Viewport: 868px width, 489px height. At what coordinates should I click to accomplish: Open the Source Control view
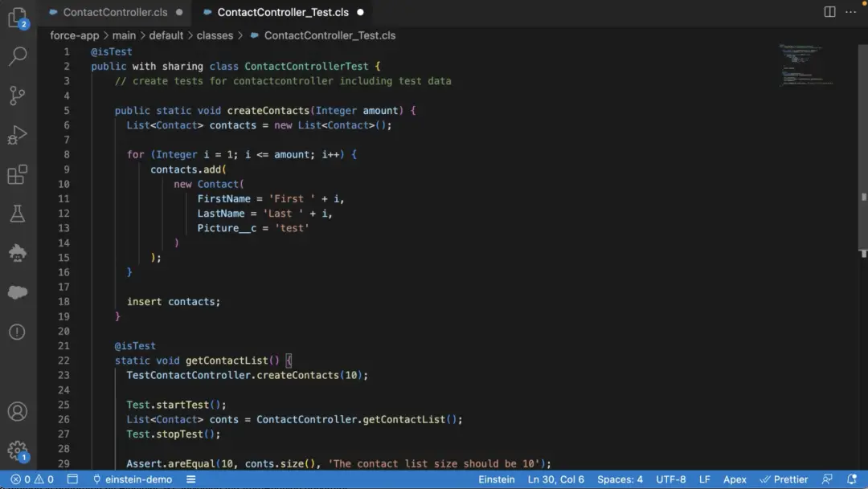pyautogui.click(x=17, y=96)
